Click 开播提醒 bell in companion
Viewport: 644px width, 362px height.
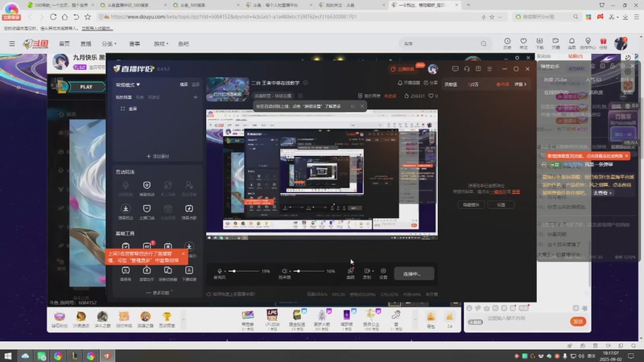tap(409, 83)
